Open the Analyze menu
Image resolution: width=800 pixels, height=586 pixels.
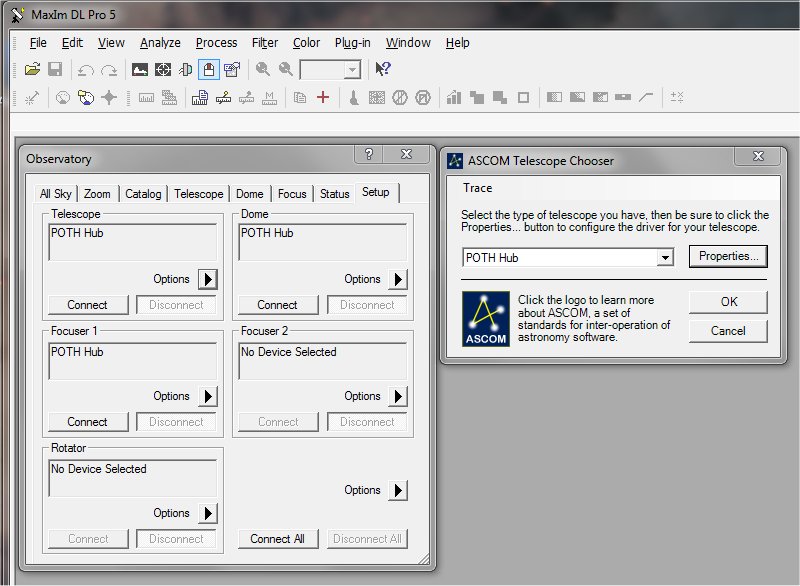(x=160, y=43)
